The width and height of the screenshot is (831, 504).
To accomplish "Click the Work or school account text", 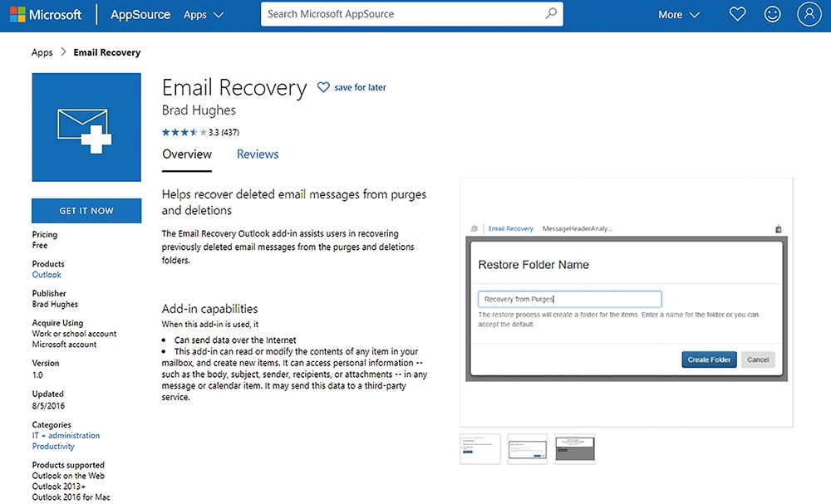I will 74,334.
